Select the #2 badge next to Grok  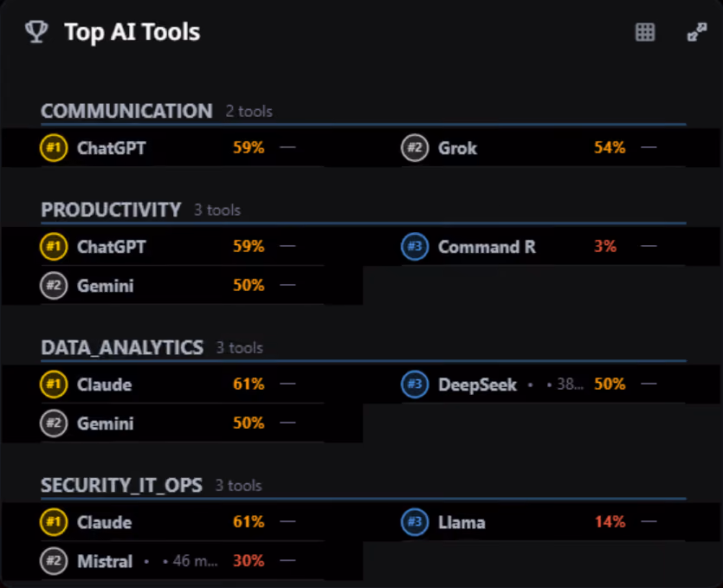(x=415, y=147)
